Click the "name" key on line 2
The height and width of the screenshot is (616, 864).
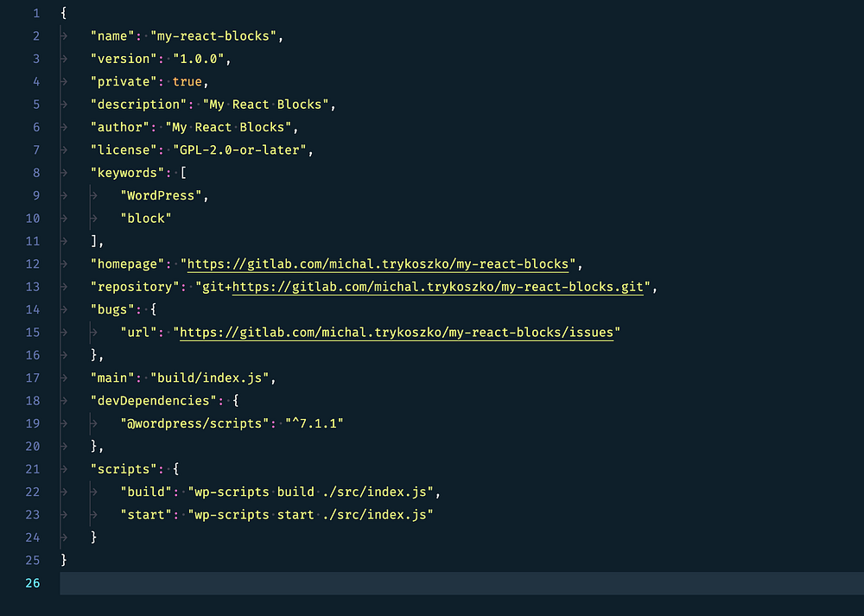tap(112, 35)
